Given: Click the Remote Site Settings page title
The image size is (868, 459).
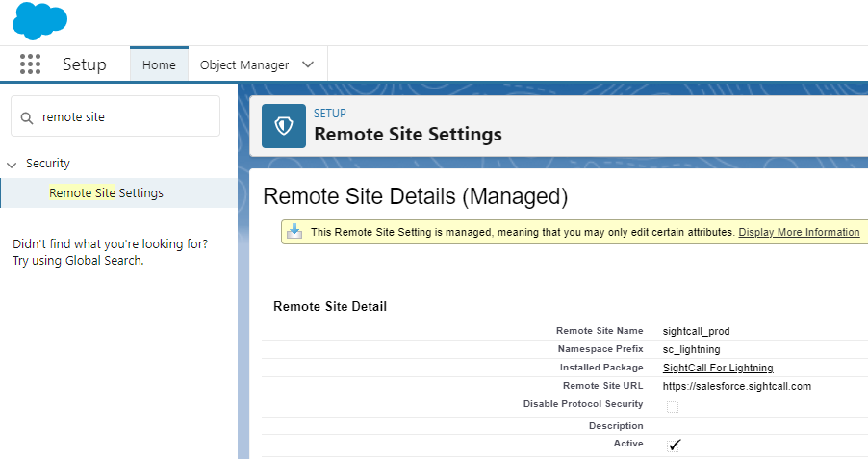Looking at the screenshot, I should (408, 134).
